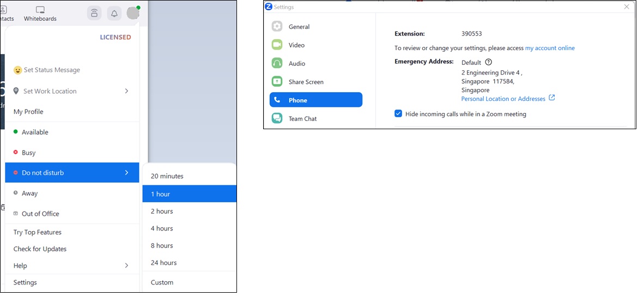The width and height of the screenshot is (644, 302).
Task: Open the notifications bell icon
Action: [x=114, y=14]
